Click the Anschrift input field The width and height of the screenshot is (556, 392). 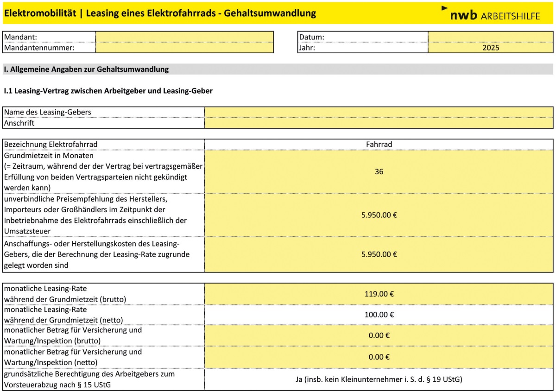pyautogui.click(x=379, y=123)
